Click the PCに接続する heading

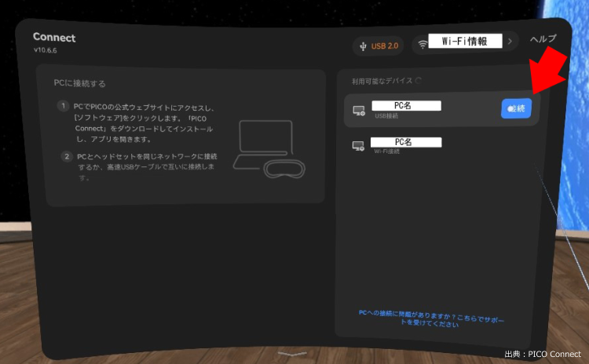pyautogui.click(x=81, y=83)
